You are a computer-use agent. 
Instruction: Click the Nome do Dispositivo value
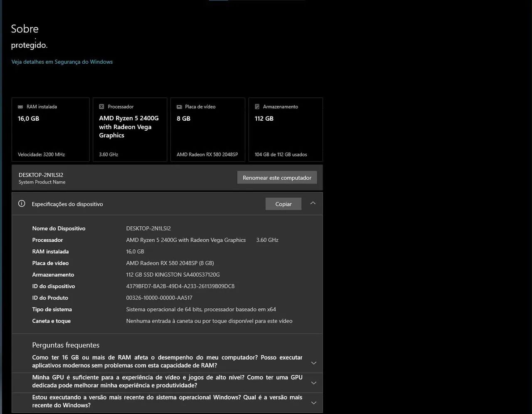148,228
